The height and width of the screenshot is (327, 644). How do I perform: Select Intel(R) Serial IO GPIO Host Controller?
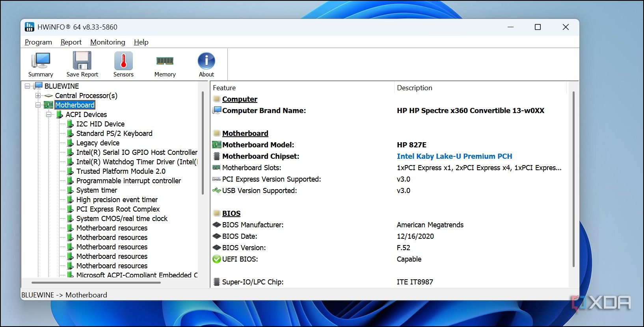pyautogui.click(x=137, y=152)
